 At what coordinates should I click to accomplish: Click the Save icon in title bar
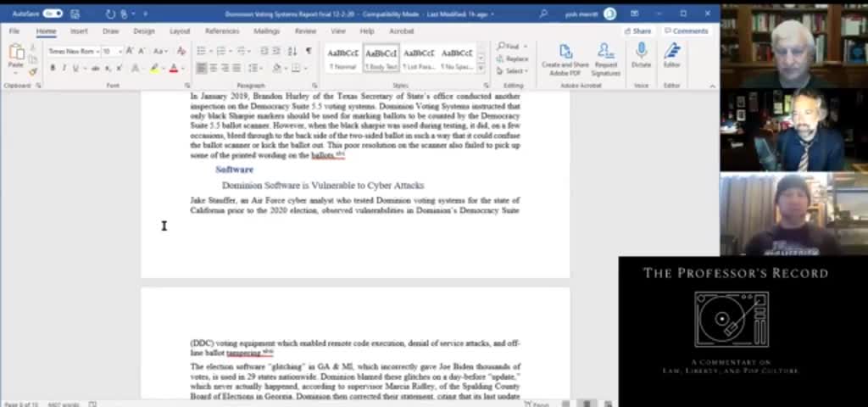(75, 14)
